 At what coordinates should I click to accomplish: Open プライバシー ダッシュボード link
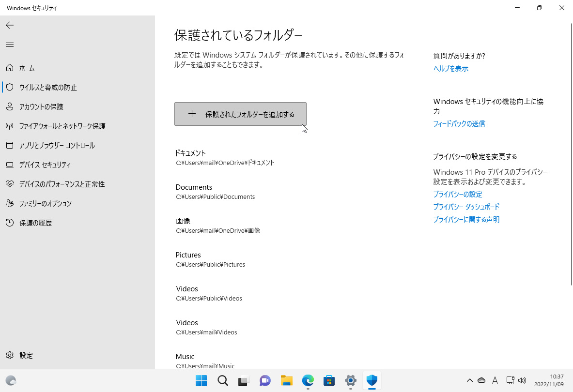(x=466, y=207)
